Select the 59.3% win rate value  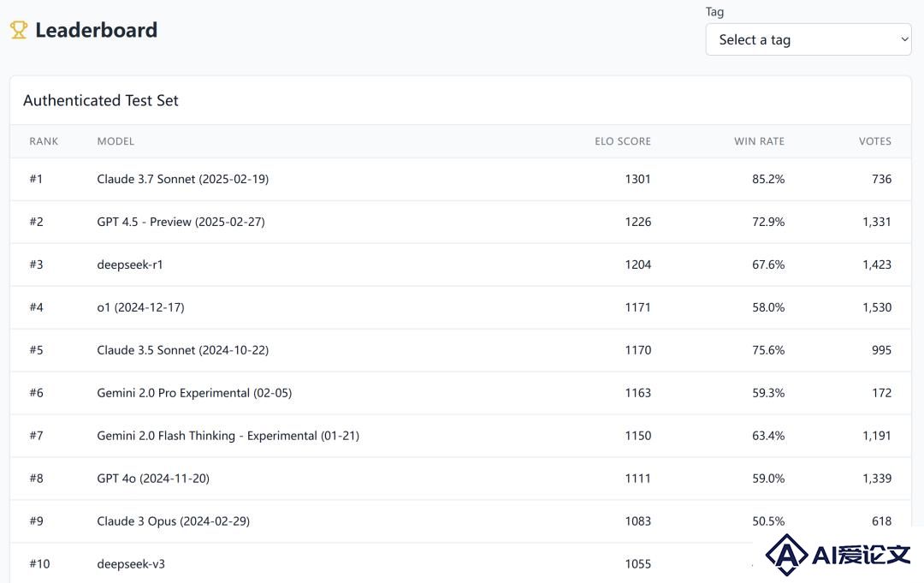point(768,393)
